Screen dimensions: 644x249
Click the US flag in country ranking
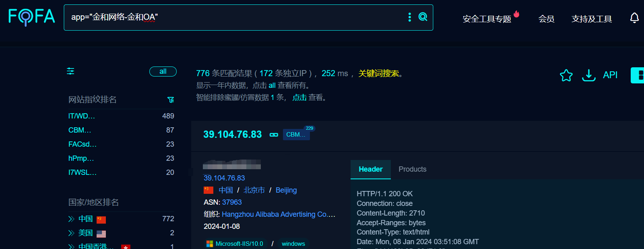pyautogui.click(x=101, y=234)
